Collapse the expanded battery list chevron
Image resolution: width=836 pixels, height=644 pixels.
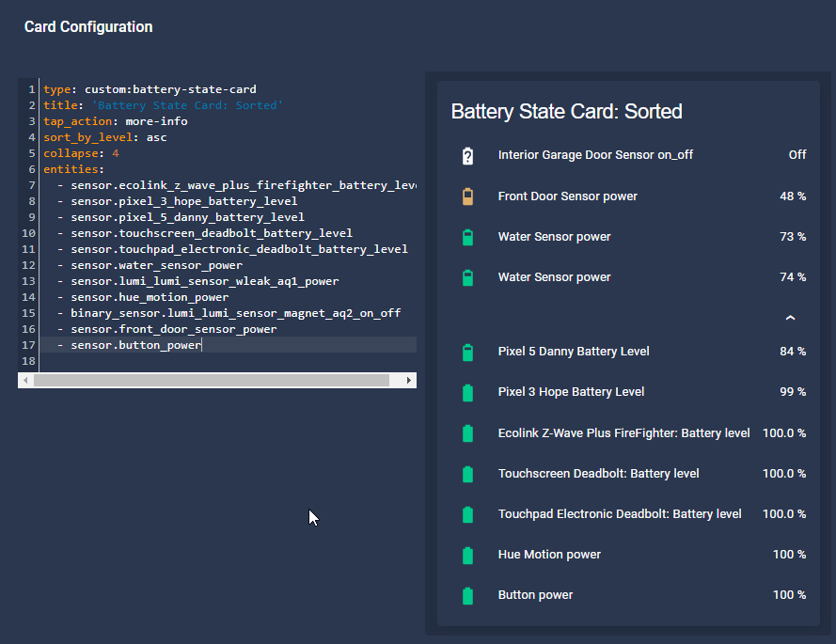point(790,318)
